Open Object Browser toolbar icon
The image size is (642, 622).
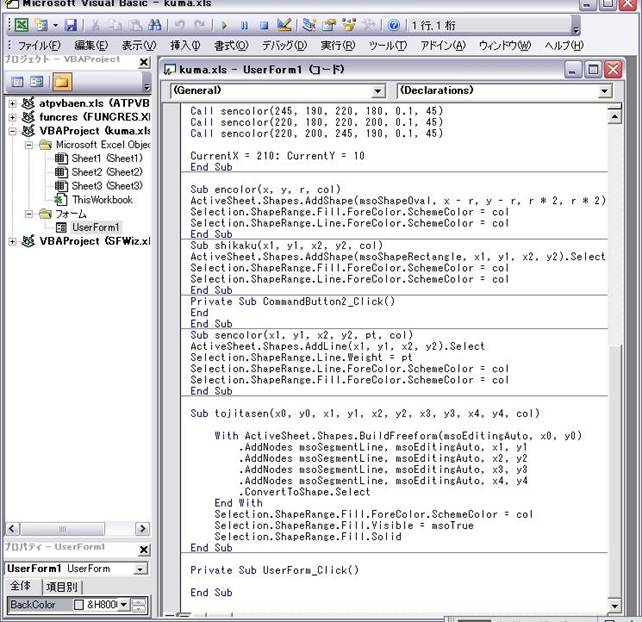pyautogui.click(x=349, y=25)
